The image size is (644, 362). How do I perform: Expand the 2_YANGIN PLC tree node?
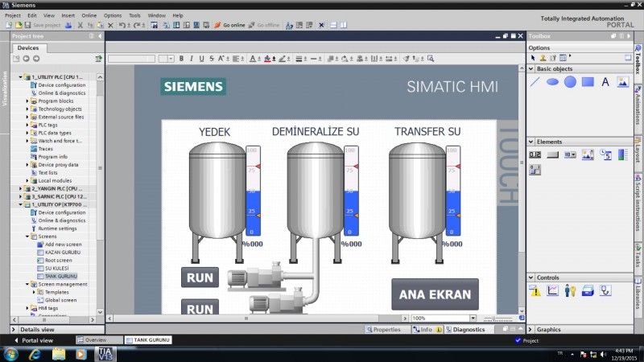(x=21, y=189)
